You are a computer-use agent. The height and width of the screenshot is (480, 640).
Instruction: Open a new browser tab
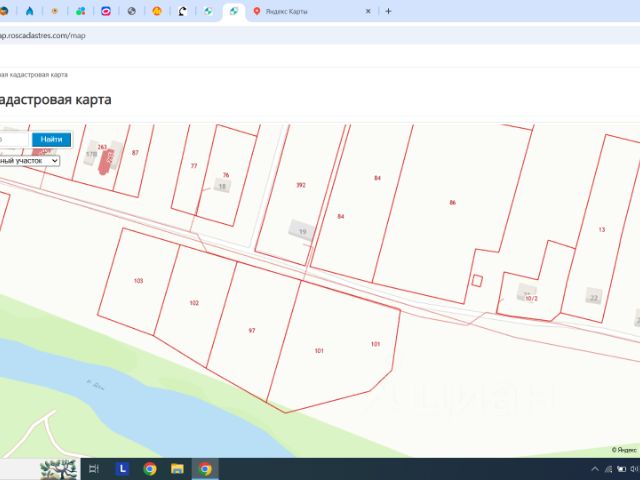click(388, 11)
